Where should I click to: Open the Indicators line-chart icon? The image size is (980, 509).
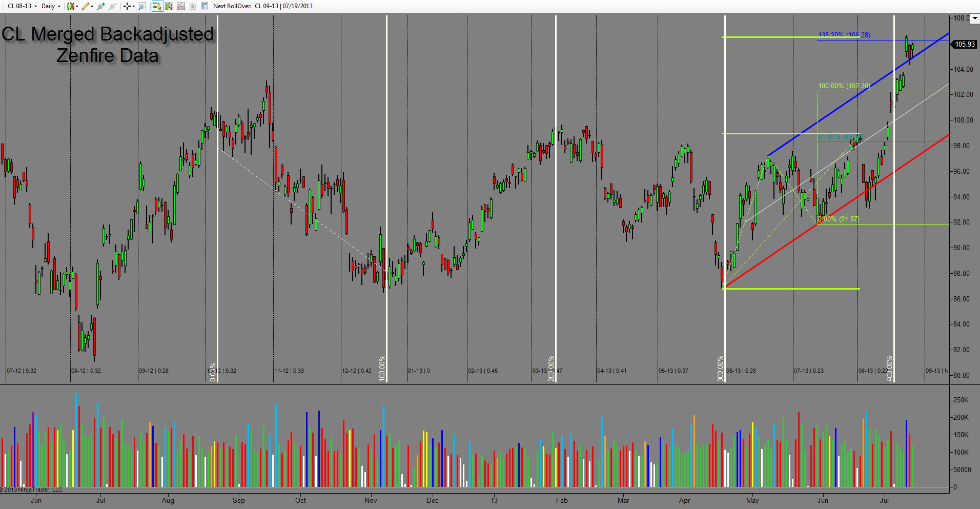pos(181,6)
